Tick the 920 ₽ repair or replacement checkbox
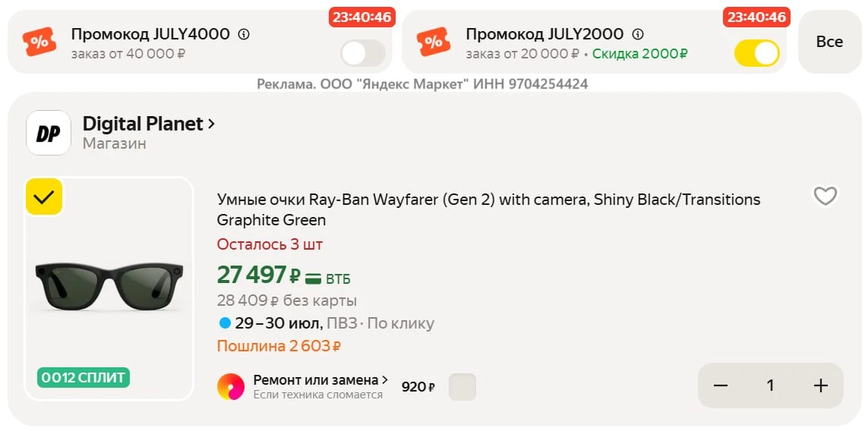868x431 pixels. click(462, 387)
